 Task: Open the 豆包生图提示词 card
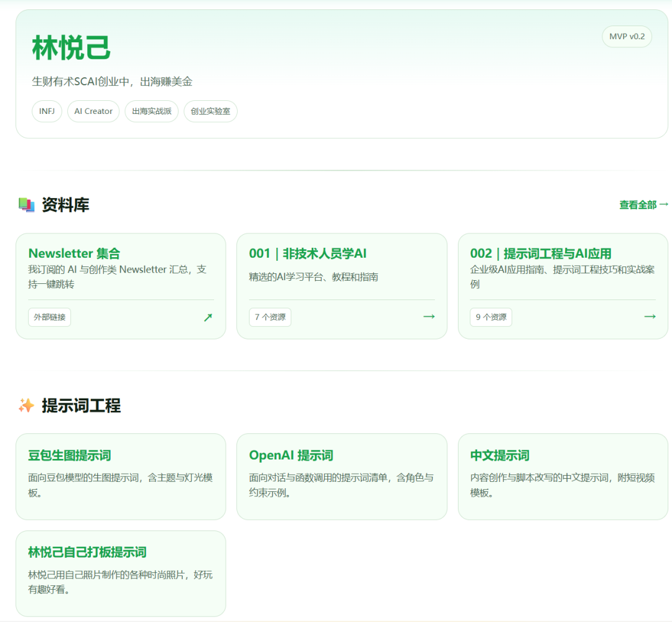121,476
